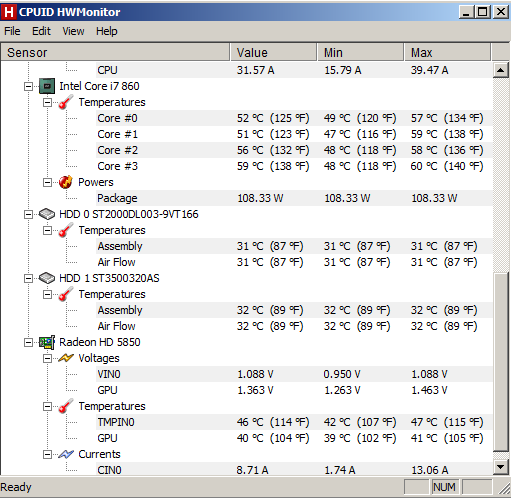The height and width of the screenshot is (498, 511).
Task: Select the CPU current row at top
Action: pyautogui.click(x=294, y=70)
